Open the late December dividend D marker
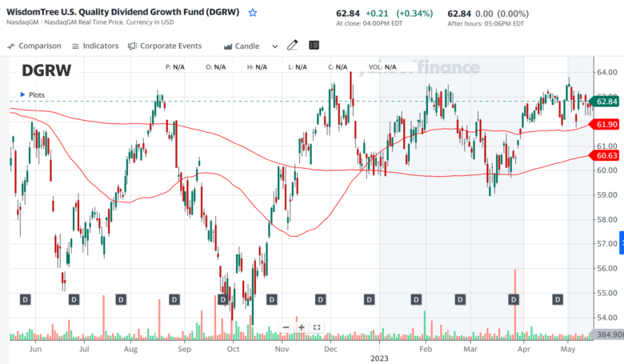Viewport: 624px width, 364px height. click(x=370, y=299)
